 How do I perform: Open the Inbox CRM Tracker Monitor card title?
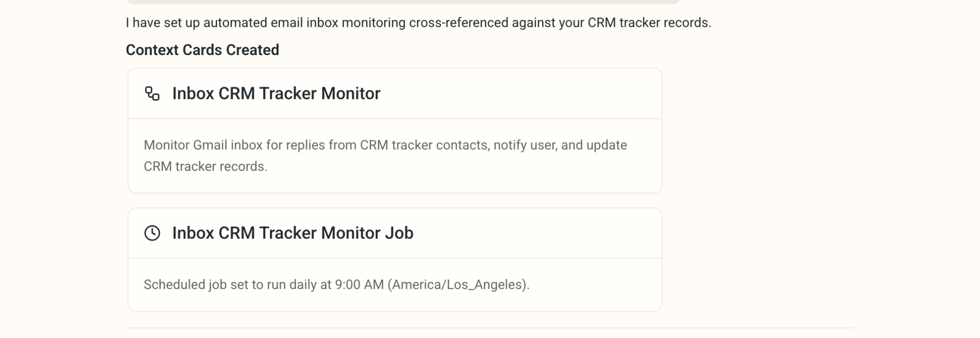coord(276,93)
